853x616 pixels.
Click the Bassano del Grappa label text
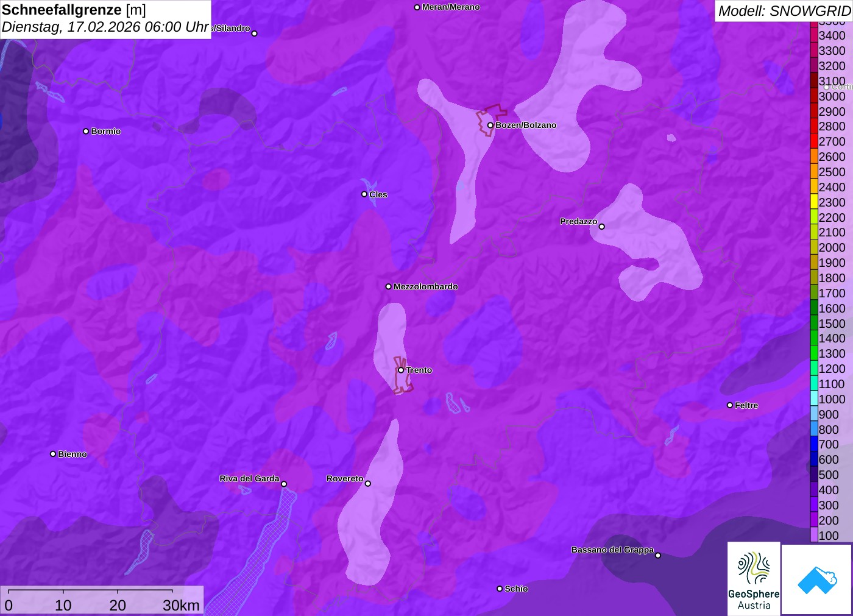tap(612, 550)
